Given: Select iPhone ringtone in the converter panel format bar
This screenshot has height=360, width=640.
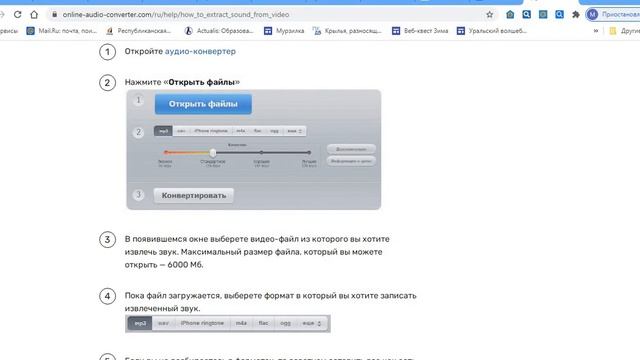Looking at the screenshot, I should (211, 131).
